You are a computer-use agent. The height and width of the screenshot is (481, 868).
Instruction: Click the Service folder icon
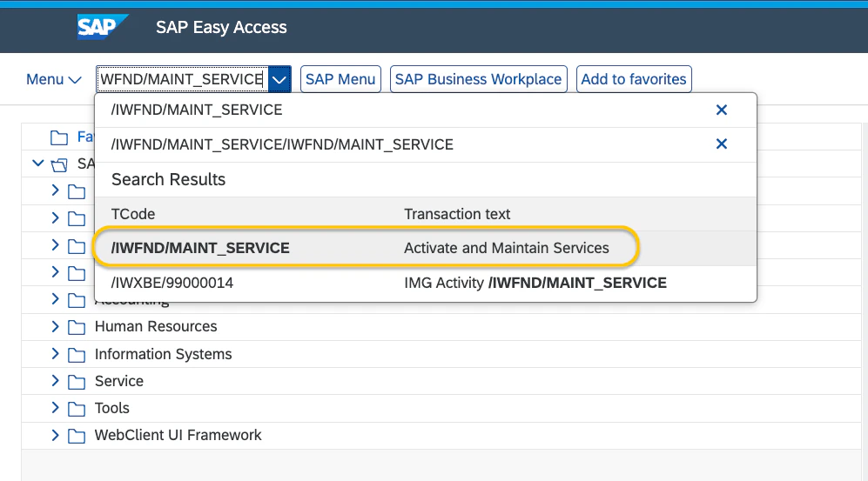pyautogui.click(x=77, y=382)
